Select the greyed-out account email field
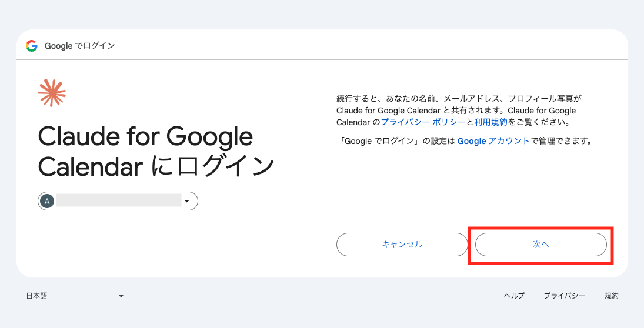Viewport: 644px width, 328px height. [x=119, y=201]
